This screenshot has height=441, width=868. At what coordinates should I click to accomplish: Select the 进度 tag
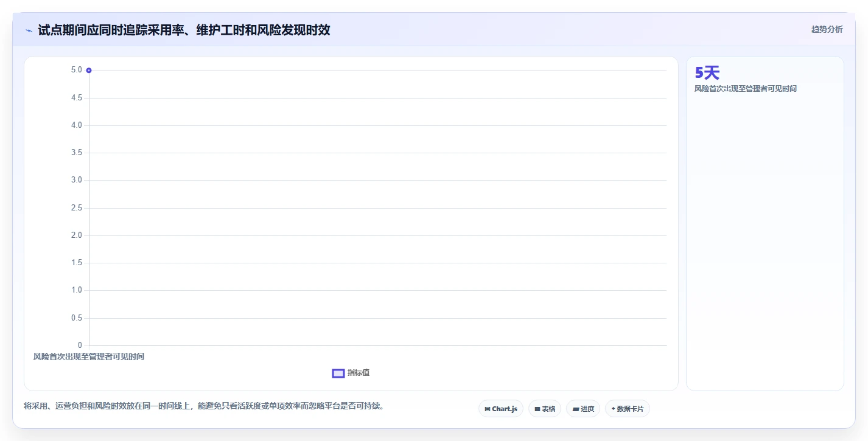click(x=583, y=409)
